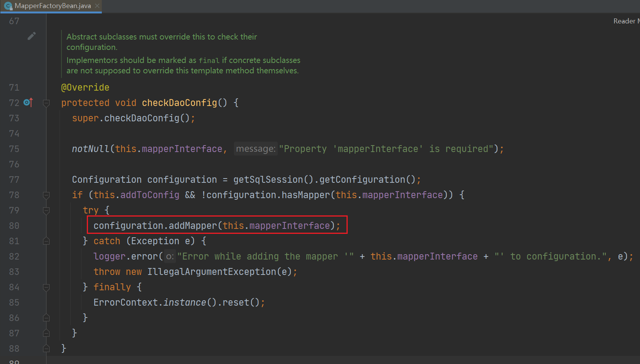640x364 pixels.
Task: Click line number 75 in the gutter
Action: pyautogui.click(x=14, y=149)
